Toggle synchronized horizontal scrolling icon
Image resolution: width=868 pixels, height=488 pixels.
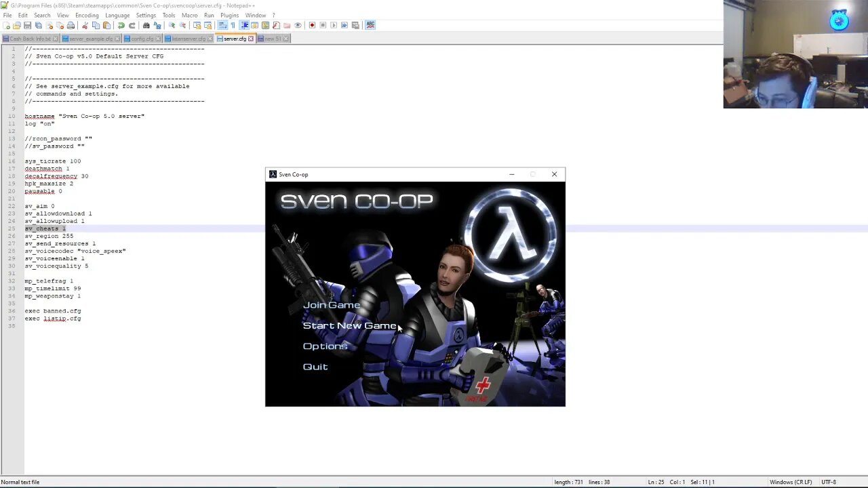tap(208, 25)
